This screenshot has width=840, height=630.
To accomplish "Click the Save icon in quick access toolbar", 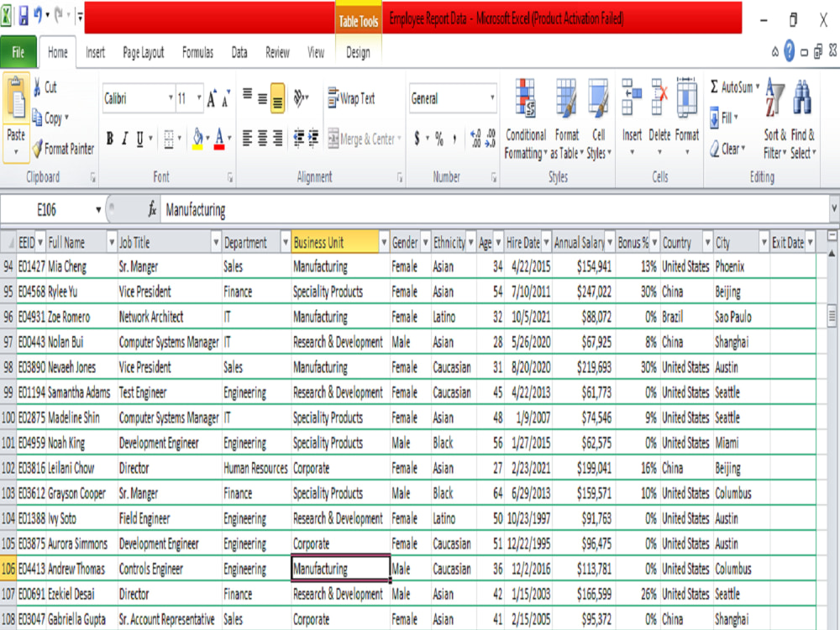I will [x=23, y=17].
